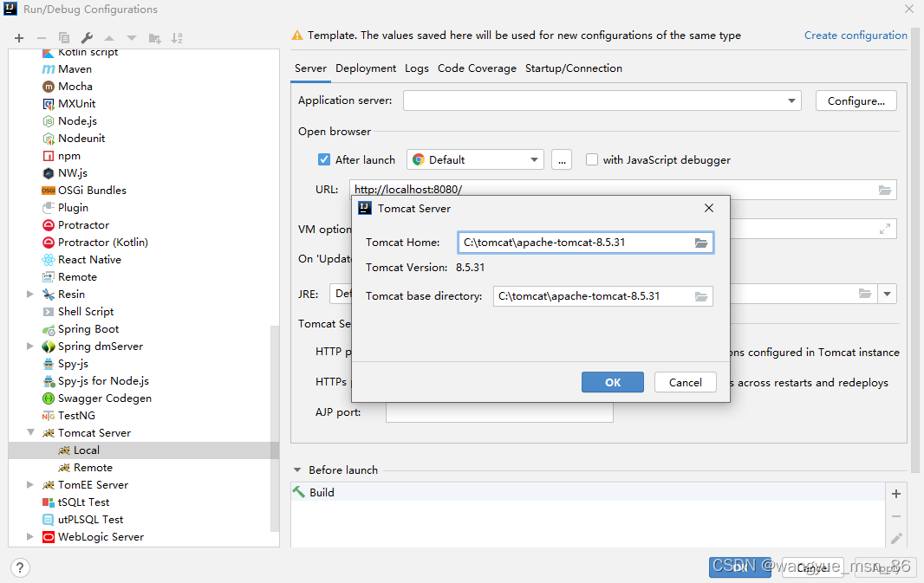This screenshot has height=583, width=924.
Task: Click the Add New Configuration plus icon
Action: tap(19, 38)
